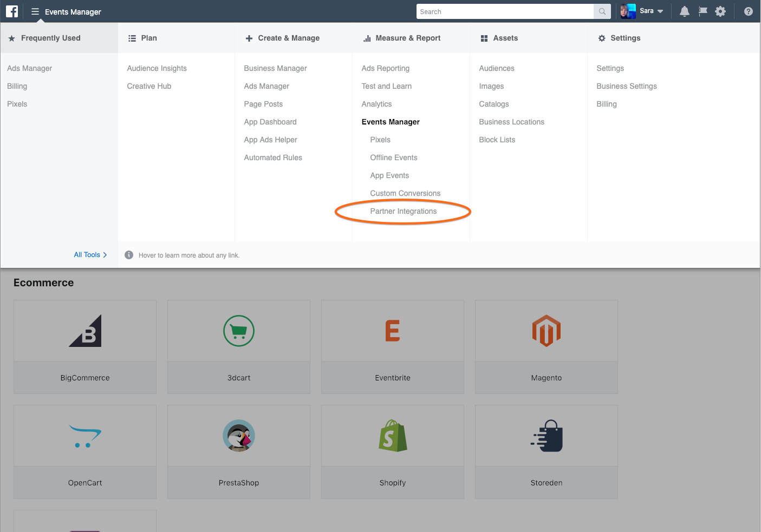This screenshot has height=532, width=761.
Task: Expand the Sara account dropdown arrow
Action: point(660,11)
